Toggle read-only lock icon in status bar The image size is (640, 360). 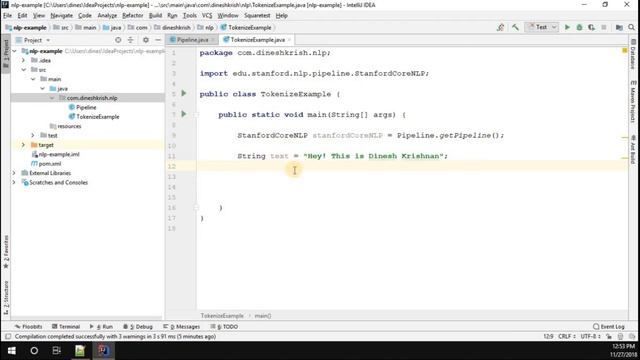pos(609,337)
